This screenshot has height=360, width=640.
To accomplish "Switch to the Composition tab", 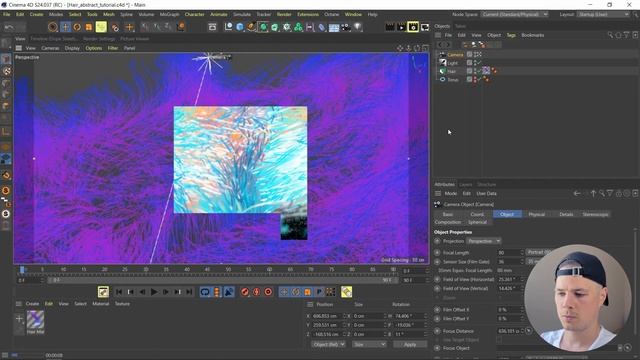I will pyautogui.click(x=448, y=222).
